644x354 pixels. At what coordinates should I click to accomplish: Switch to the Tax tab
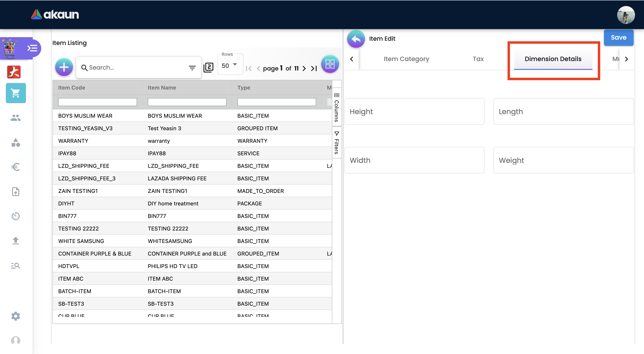478,59
